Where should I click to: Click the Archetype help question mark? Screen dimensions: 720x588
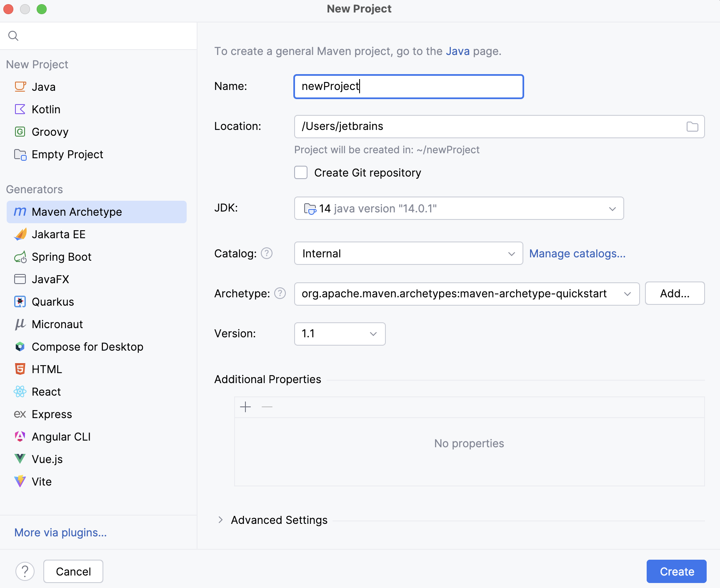coord(280,294)
